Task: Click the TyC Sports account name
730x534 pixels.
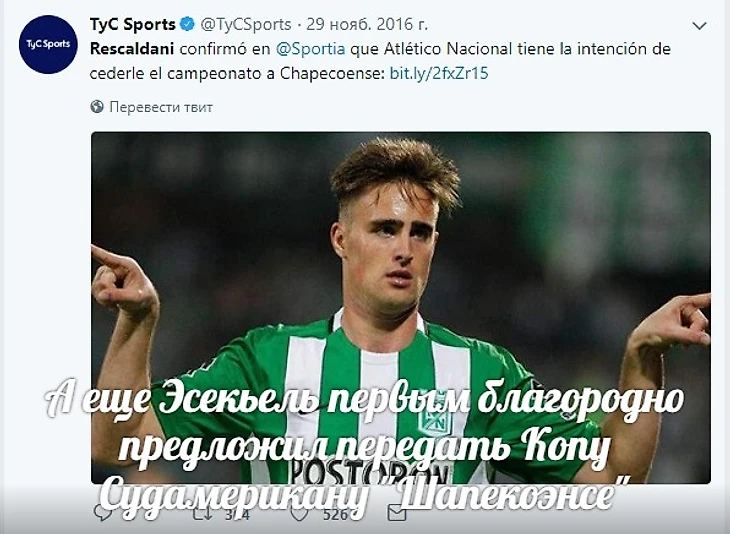Action: (x=133, y=24)
